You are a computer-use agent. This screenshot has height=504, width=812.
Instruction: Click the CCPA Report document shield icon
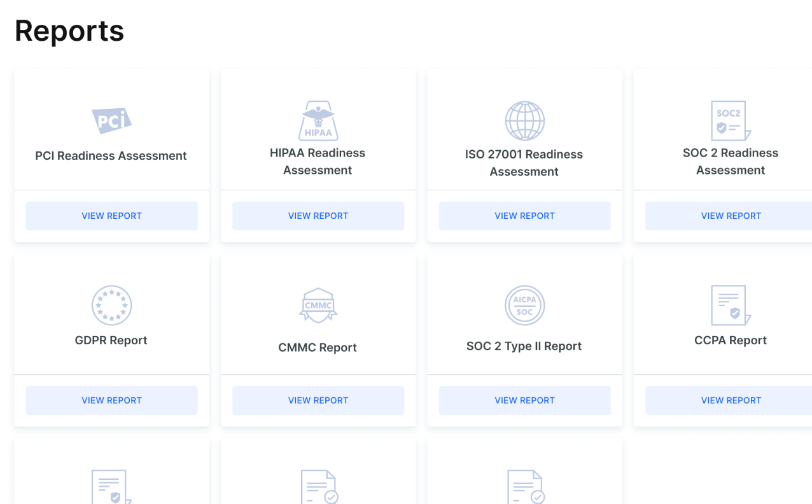tap(731, 305)
